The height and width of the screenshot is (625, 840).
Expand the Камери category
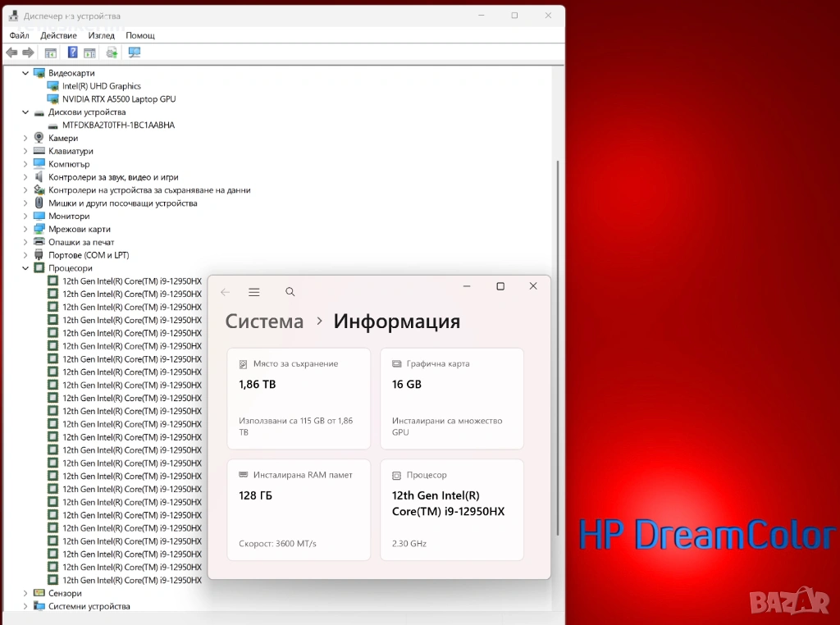point(25,138)
